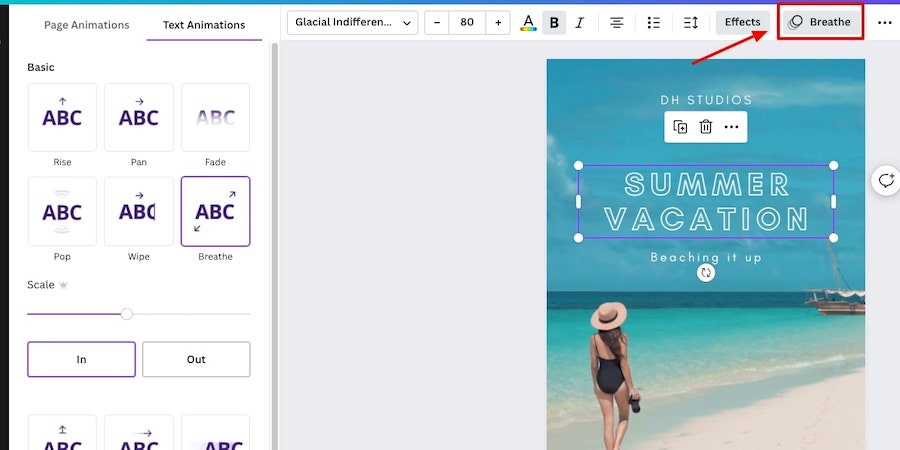Open line spacing options
The height and width of the screenshot is (450, 900).
point(690,22)
